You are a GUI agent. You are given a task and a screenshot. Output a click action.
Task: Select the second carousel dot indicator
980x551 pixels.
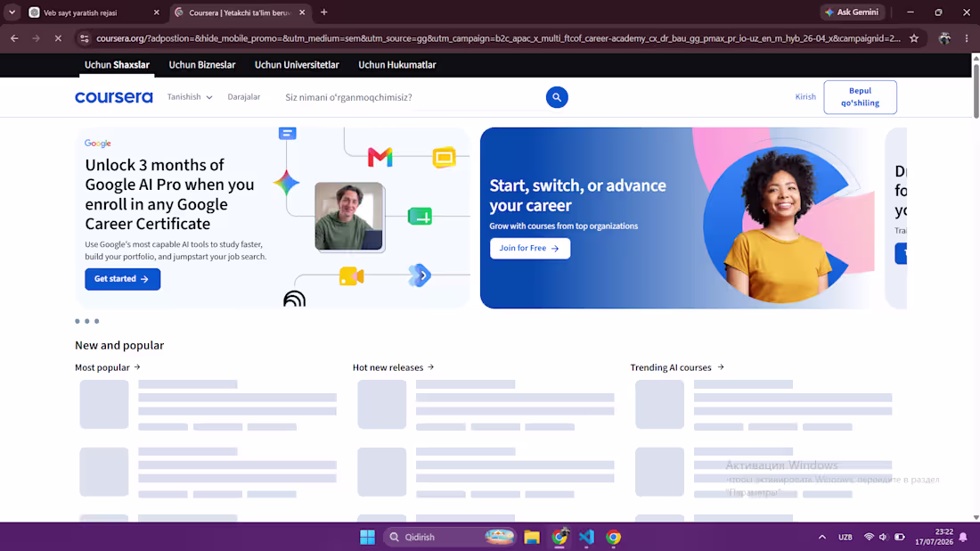tap(87, 321)
